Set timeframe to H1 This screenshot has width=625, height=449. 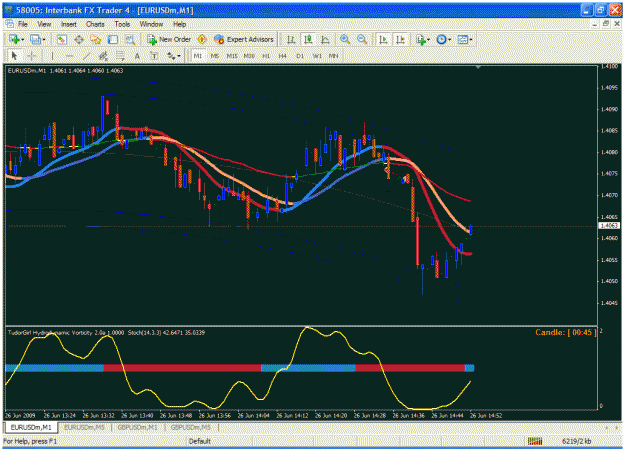click(x=266, y=56)
